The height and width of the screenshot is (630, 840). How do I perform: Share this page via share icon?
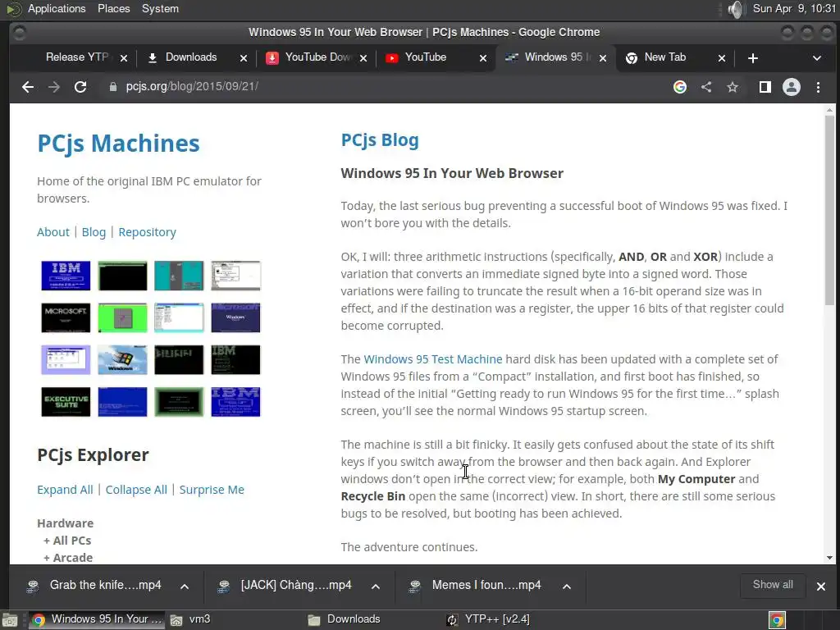point(706,87)
